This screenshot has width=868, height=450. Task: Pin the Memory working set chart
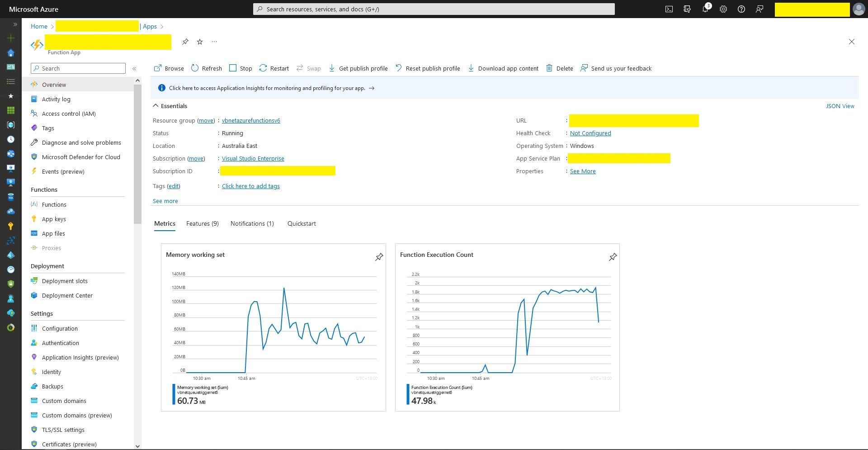point(379,257)
